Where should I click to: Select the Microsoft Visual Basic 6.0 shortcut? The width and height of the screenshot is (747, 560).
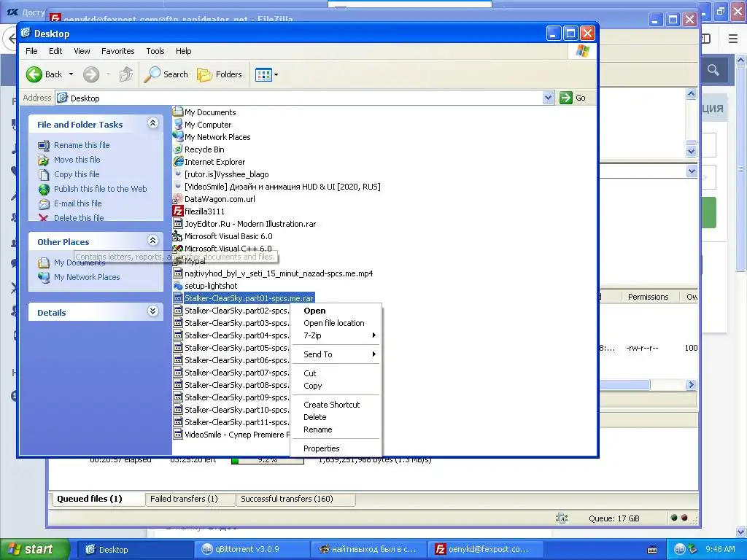(x=223, y=236)
